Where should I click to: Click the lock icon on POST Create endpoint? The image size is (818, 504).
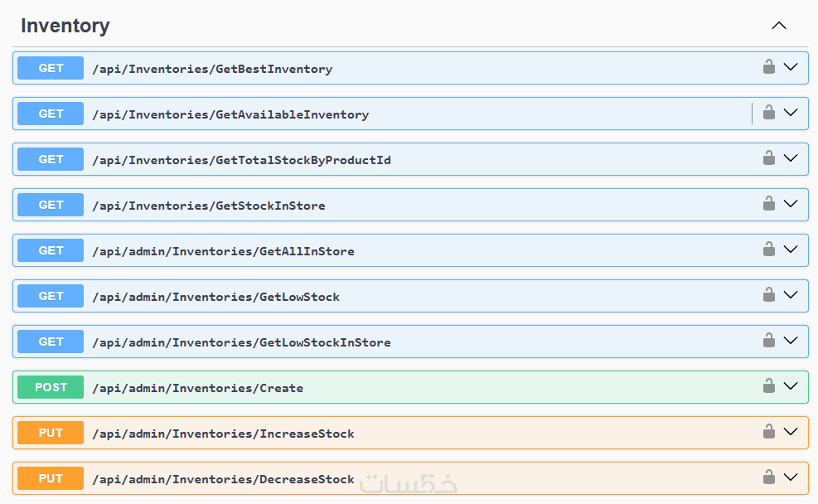click(769, 386)
